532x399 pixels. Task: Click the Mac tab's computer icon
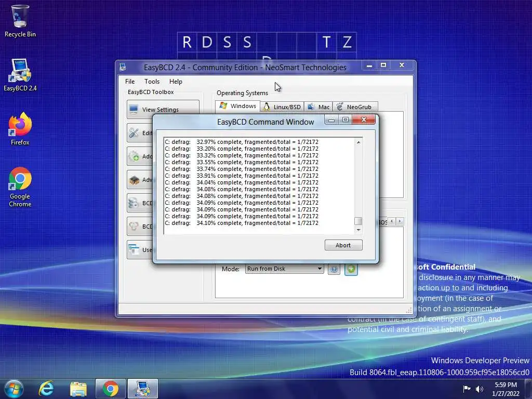[x=311, y=107]
